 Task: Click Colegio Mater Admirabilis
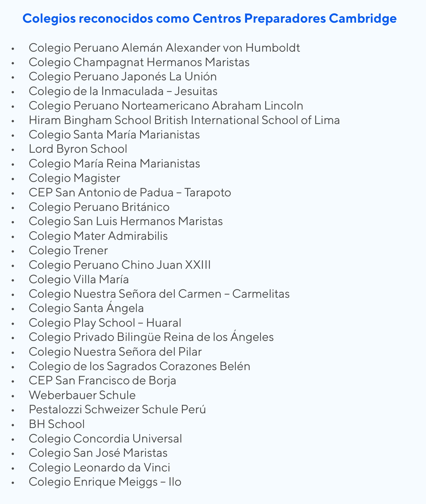(98, 236)
